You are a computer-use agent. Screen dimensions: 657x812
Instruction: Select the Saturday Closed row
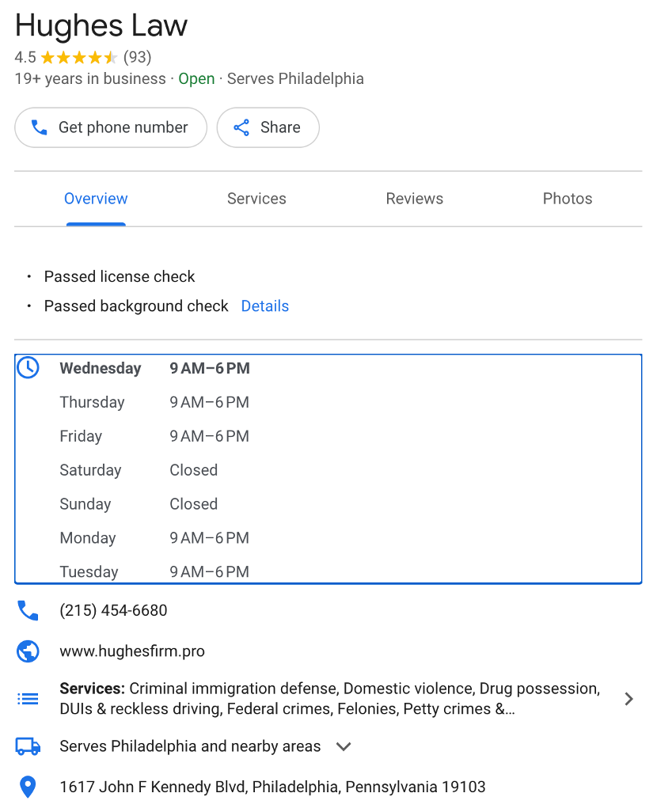click(x=139, y=470)
